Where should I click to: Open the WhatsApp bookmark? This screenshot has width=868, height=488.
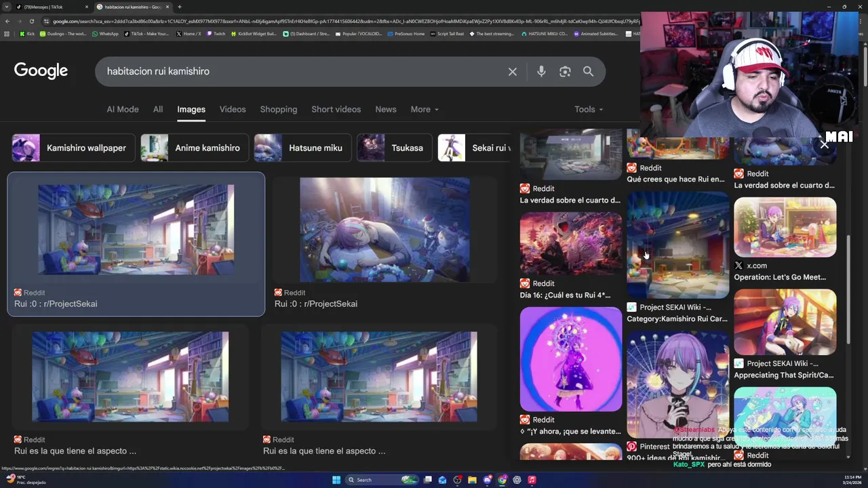pyautogui.click(x=105, y=33)
